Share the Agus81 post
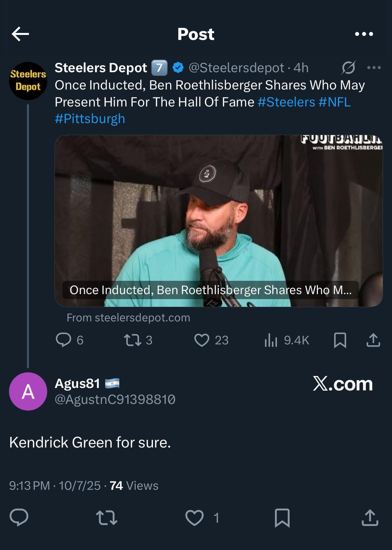Screen dimensions: 392x550 point(370,518)
